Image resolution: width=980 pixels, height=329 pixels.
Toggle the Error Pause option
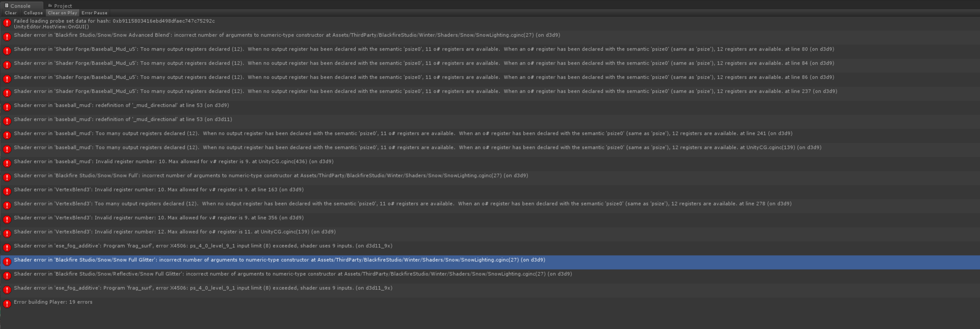coord(94,13)
